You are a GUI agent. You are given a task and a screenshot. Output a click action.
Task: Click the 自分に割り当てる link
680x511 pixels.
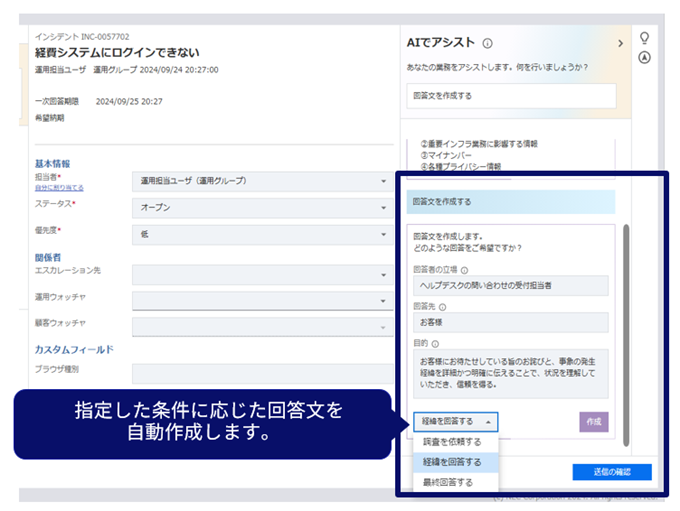(x=59, y=188)
